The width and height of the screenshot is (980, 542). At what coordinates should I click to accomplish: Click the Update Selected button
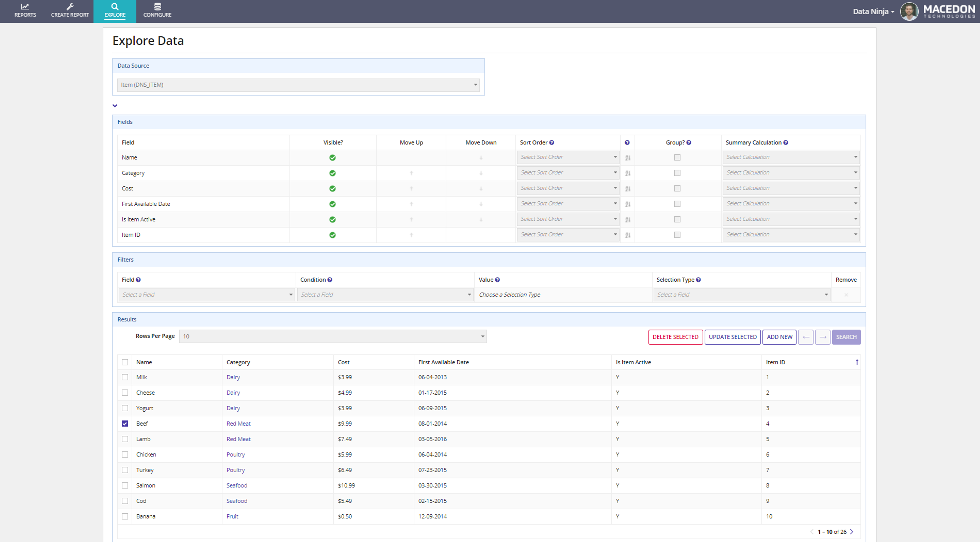(732, 337)
